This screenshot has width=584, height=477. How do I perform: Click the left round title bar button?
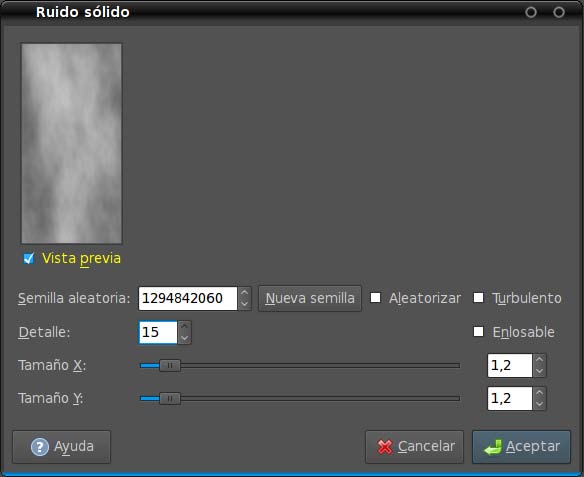click(x=531, y=12)
